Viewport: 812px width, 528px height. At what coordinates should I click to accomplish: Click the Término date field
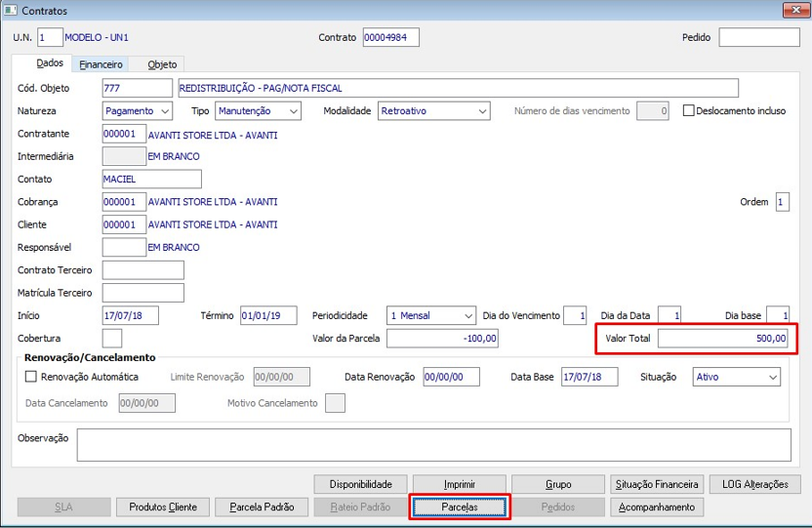coord(268,316)
